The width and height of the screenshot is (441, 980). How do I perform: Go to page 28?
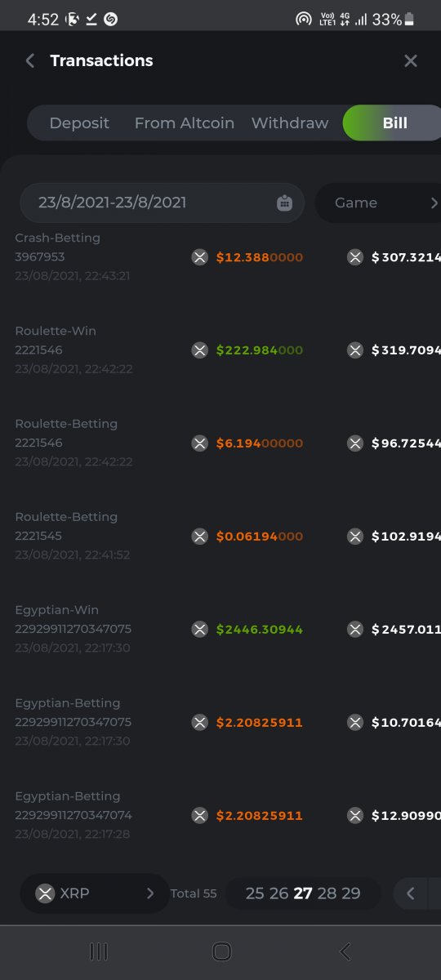click(x=327, y=893)
